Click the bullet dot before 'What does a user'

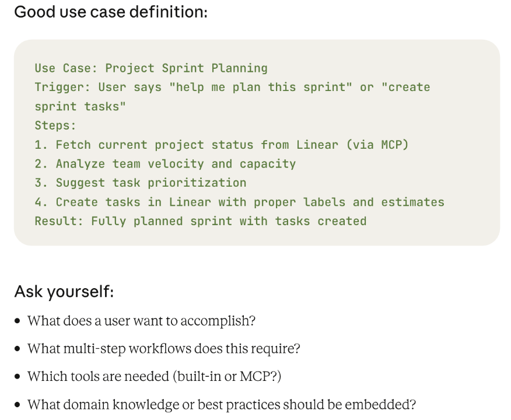tap(17, 321)
